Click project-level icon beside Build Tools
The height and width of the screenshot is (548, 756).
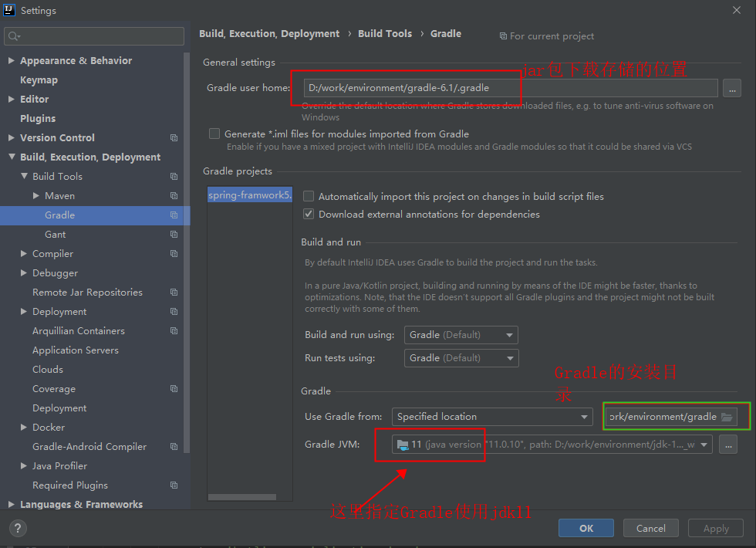(174, 177)
